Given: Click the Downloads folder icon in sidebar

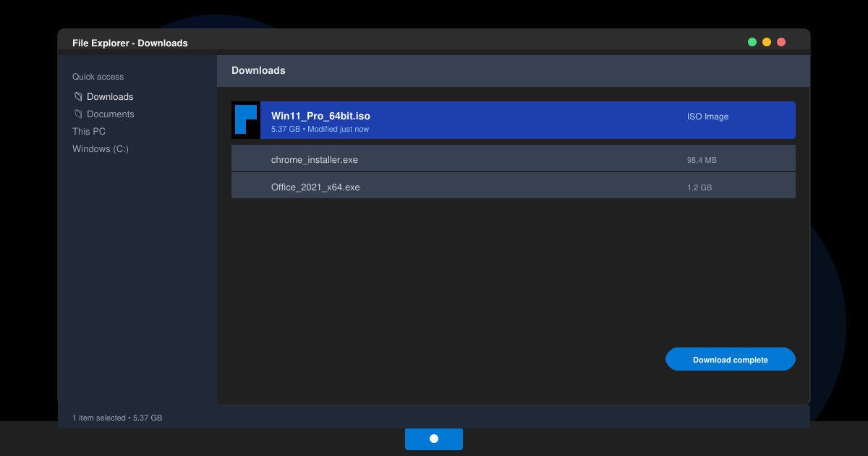Looking at the screenshot, I should click(x=78, y=96).
